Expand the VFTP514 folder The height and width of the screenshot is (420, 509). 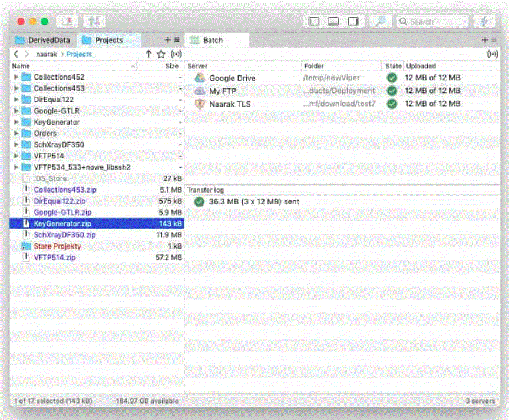pyautogui.click(x=16, y=156)
